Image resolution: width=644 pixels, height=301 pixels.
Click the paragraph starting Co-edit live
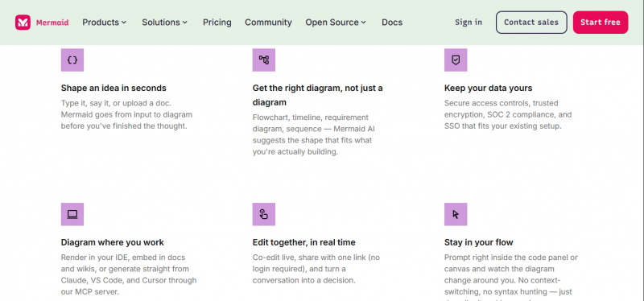[x=316, y=269]
